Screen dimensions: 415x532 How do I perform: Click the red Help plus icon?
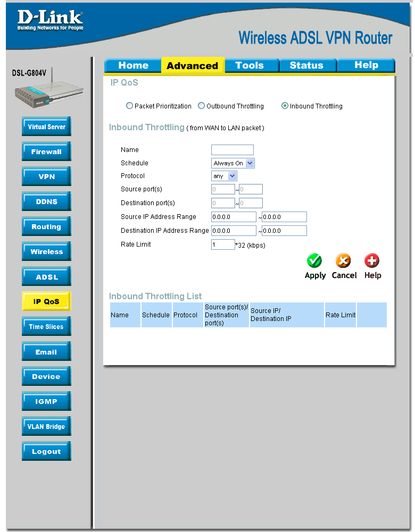point(372,260)
